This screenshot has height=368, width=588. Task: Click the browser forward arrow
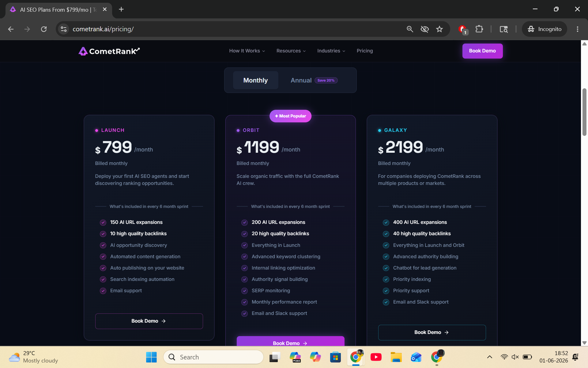click(27, 29)
